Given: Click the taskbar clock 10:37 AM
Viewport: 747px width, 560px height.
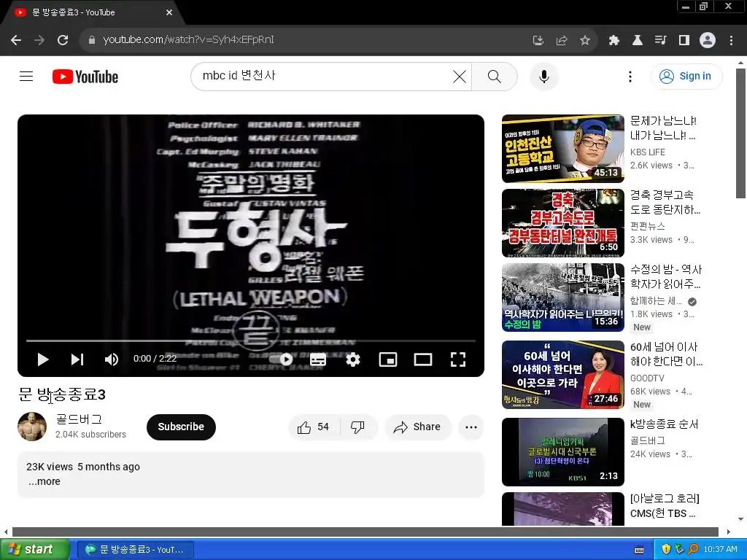Looking at the screenshot, I should point(720,550).
